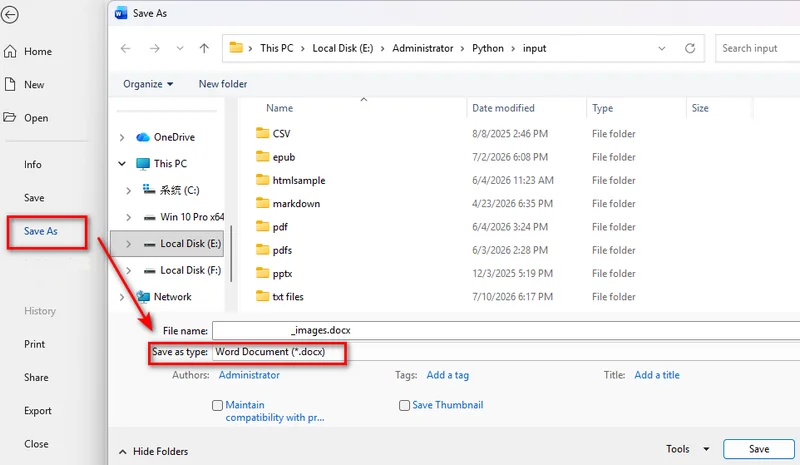Image resolution: width=800 pixels, height=465 pixels.
Task: Open the Print page
Action: click(x=35, y=344)
